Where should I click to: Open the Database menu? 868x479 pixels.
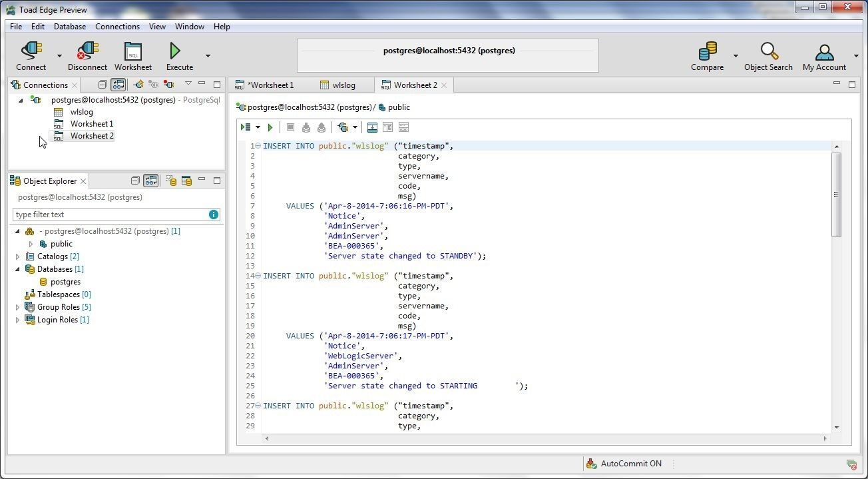click(x=70, y=27)
